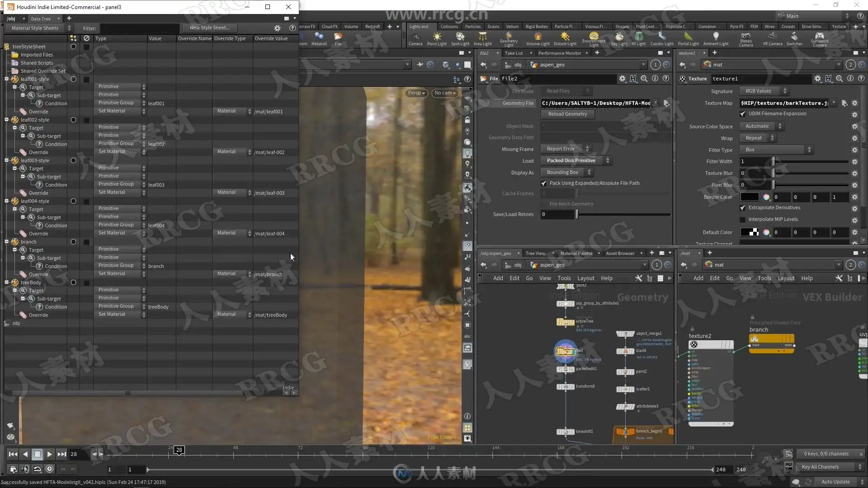Viewport: 868px width, 488px height.
Task: Enable Interpolate MIP Levels checkbox
Action: click(x=743, y=220)
